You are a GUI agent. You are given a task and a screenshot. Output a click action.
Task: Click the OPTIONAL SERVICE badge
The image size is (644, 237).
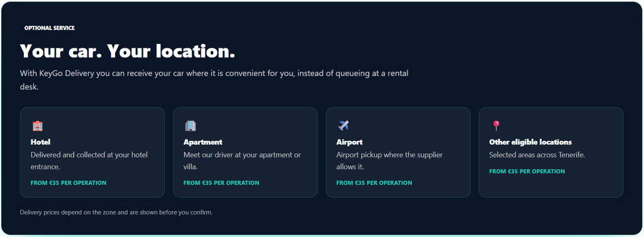tap(50, 28)
